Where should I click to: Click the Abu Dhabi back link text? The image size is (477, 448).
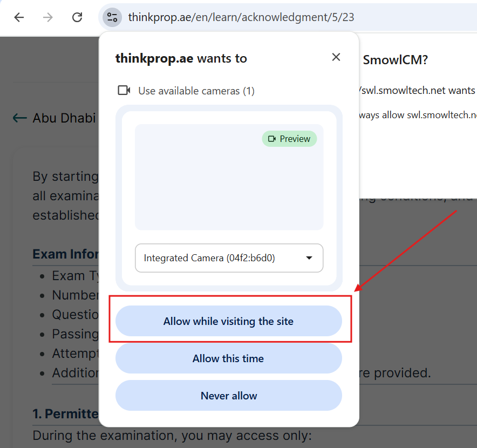(x=64, y=118)
